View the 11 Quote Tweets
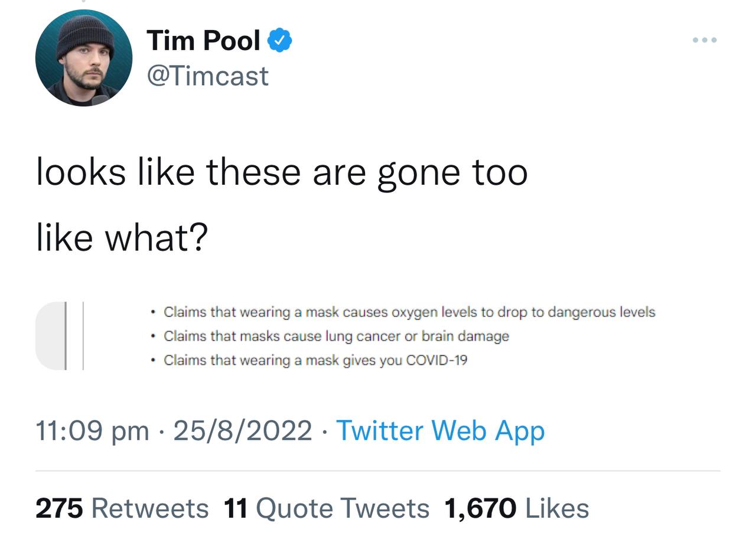The height and width of the screenshot is (533, 756). coord(327,508)
